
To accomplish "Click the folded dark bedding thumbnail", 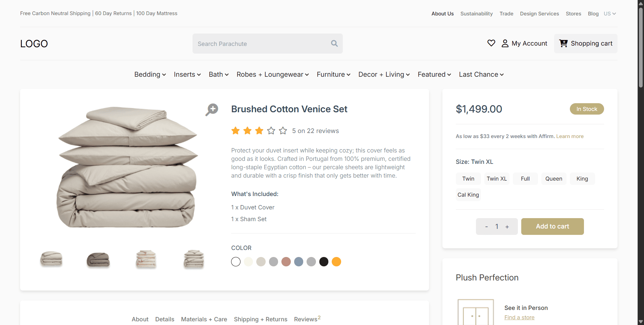I will (x=98, y=259).
